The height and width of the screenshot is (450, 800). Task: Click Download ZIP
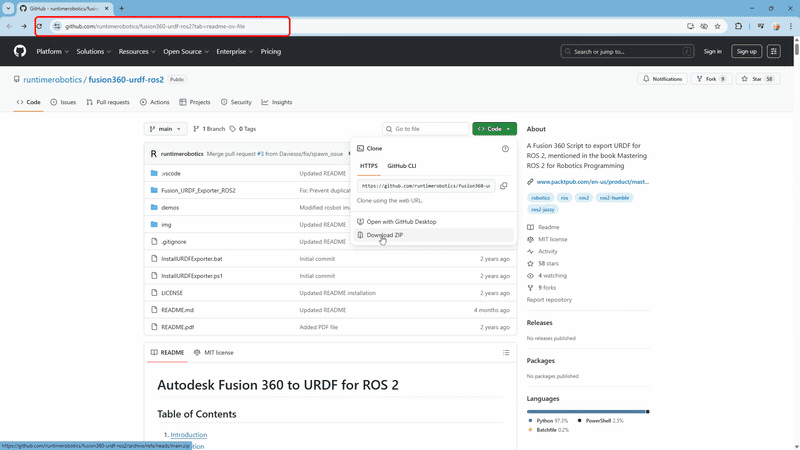(434, 235)
